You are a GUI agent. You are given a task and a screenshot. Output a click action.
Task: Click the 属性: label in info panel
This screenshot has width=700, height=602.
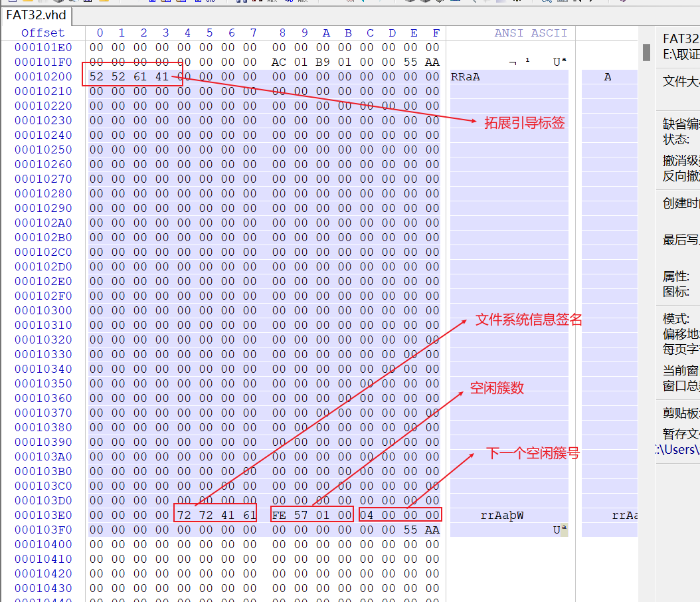point(676,276)
